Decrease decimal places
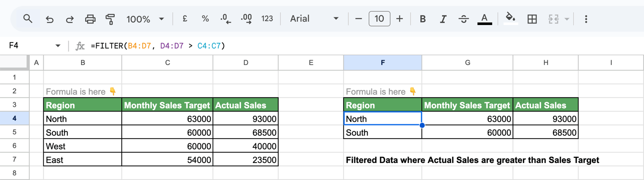Image resolution: width=644 pixels, height=180 pixels. pyautogui.click(x=226, y=19)
